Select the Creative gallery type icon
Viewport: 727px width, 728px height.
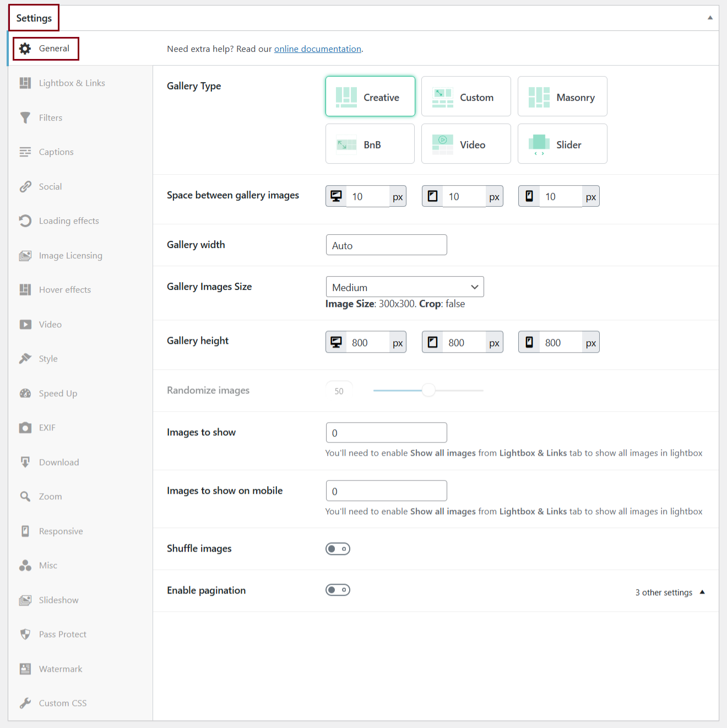point(346,97)
